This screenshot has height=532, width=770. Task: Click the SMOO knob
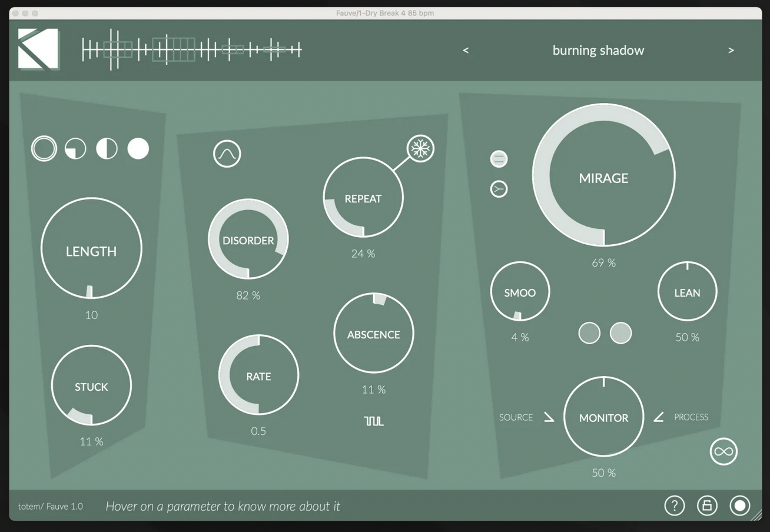520,292
